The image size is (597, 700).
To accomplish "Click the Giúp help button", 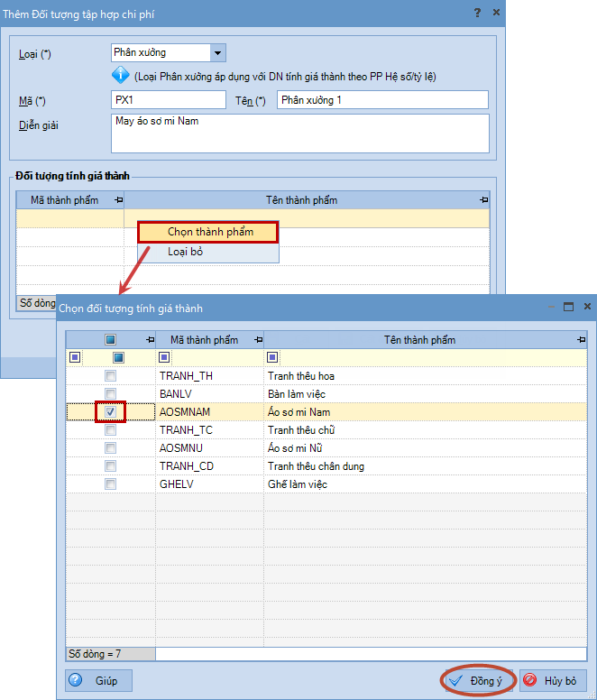I will point(99,680).
